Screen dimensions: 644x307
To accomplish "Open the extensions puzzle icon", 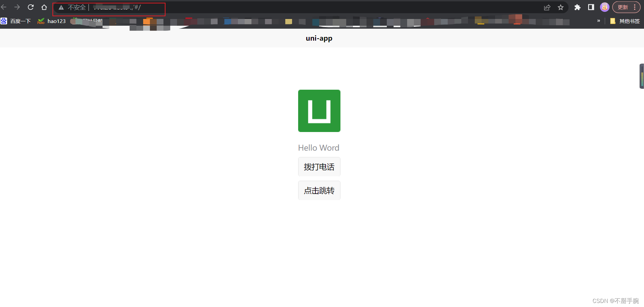I will [x=578, y=7].
